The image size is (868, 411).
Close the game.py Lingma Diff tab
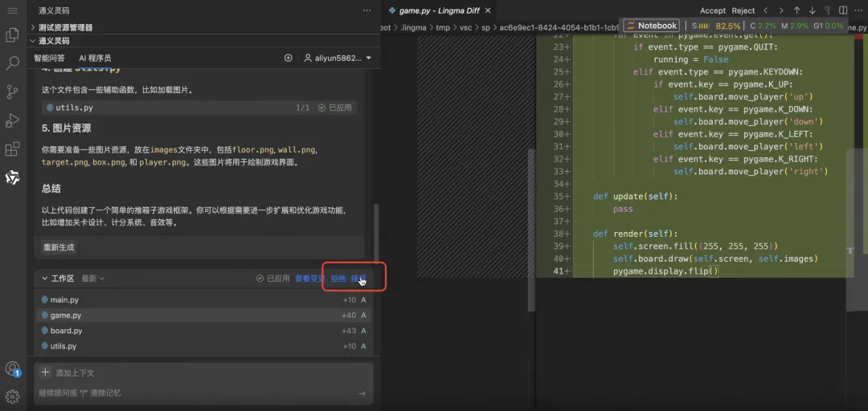click(x=489, y=10)
